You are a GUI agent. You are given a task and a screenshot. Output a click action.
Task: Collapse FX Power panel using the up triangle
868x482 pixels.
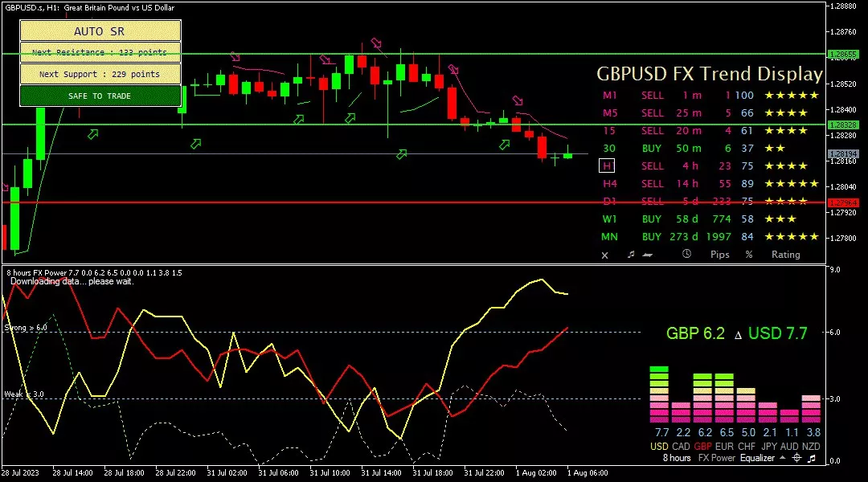tap(782, 458)
